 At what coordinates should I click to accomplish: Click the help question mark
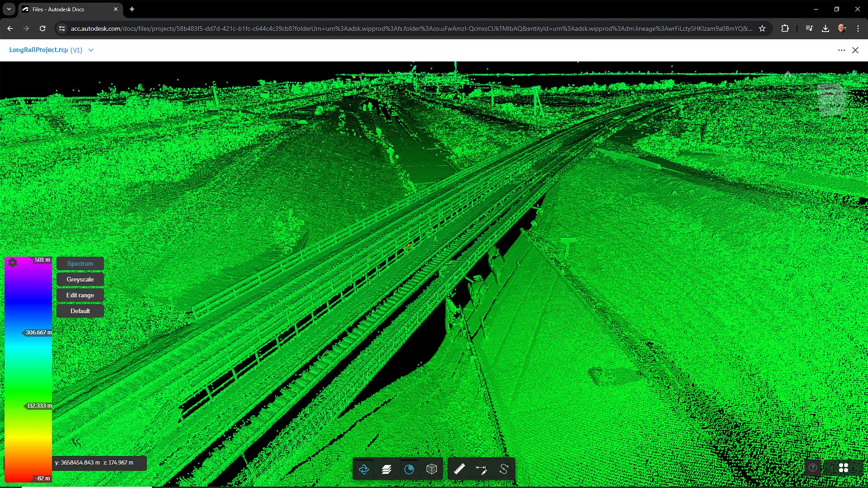point(813,468)
